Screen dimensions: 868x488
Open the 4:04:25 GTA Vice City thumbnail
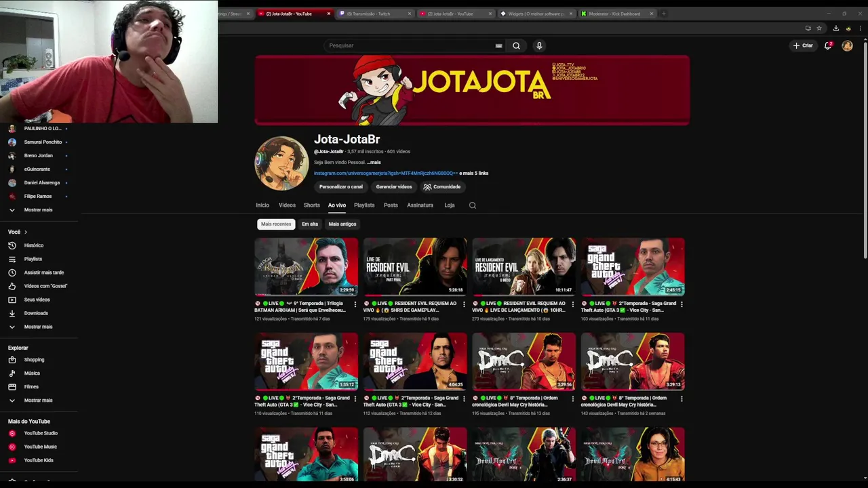point(415,361)
